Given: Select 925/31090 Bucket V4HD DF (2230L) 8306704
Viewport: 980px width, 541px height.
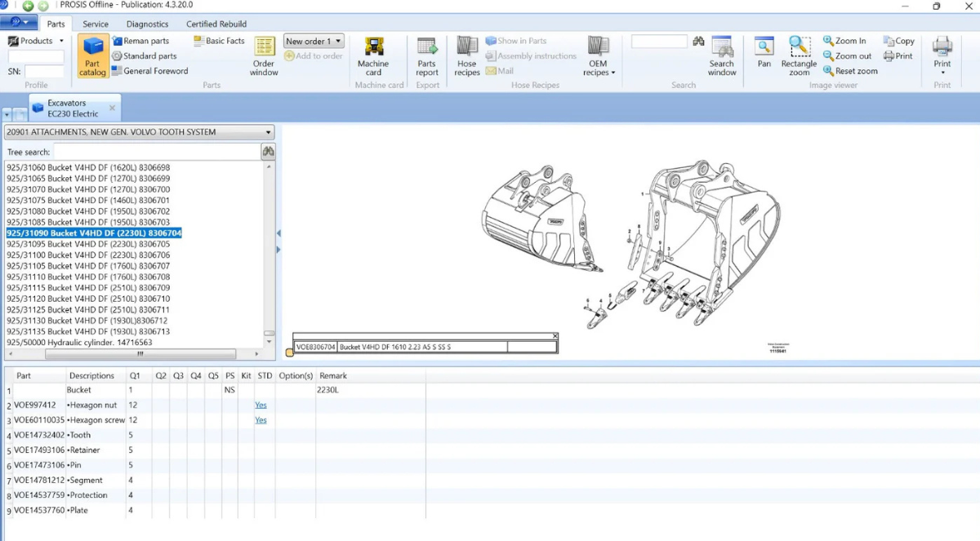Looking at the screenshot, I should click(94, 233).
